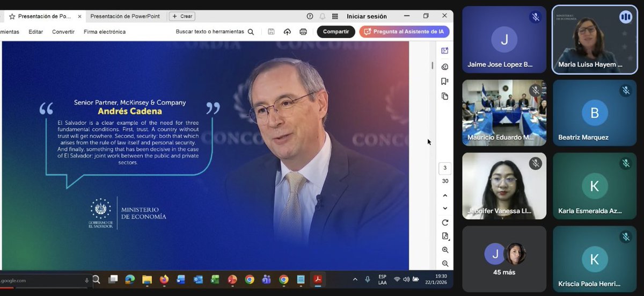Viewport: 644px width, 296px height.
Task: Click muted mic icon on Kriscia's tile
Action: (x=625, y=236)
